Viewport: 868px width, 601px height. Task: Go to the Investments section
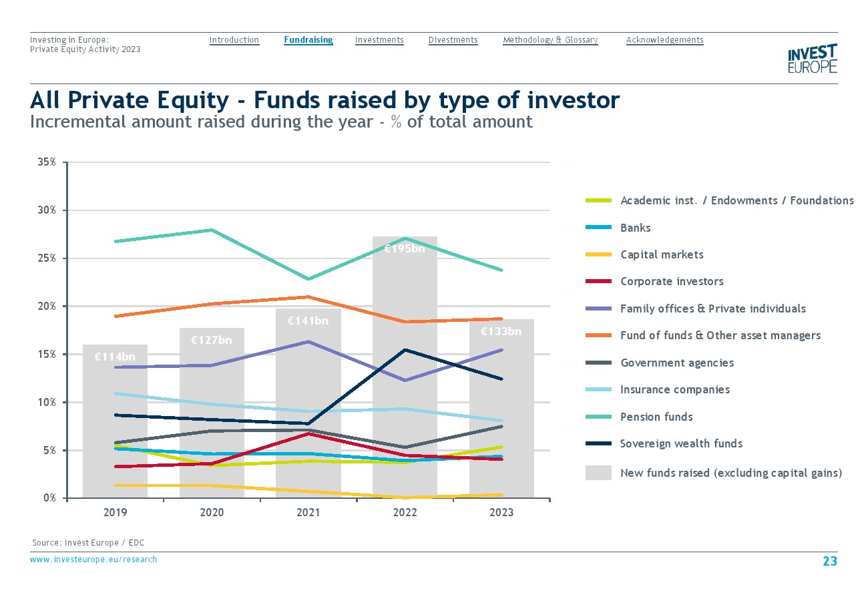[379, 40]
